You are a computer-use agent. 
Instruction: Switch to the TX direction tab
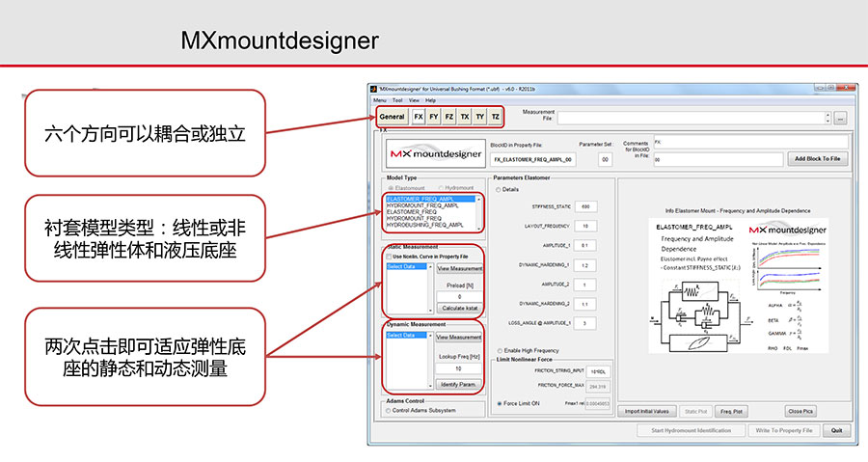[465, 117]
